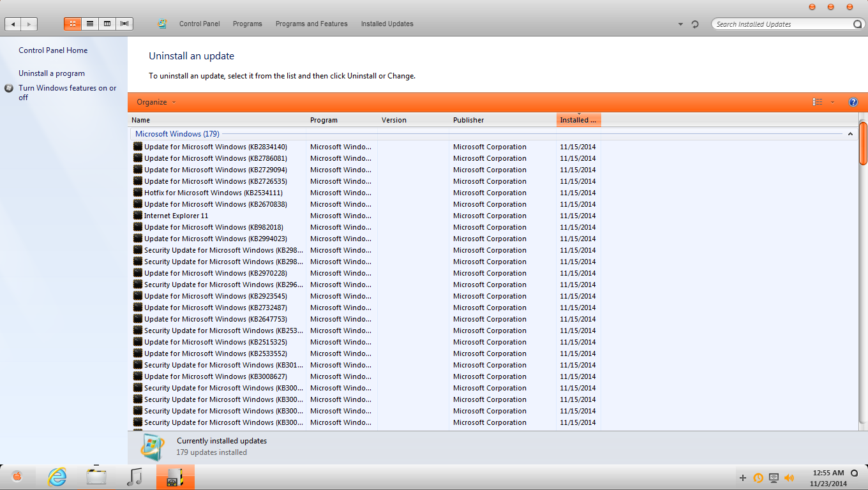
Task: Open Programs breadcrumb
Action: pyautogui.click(x=248, y=24)
